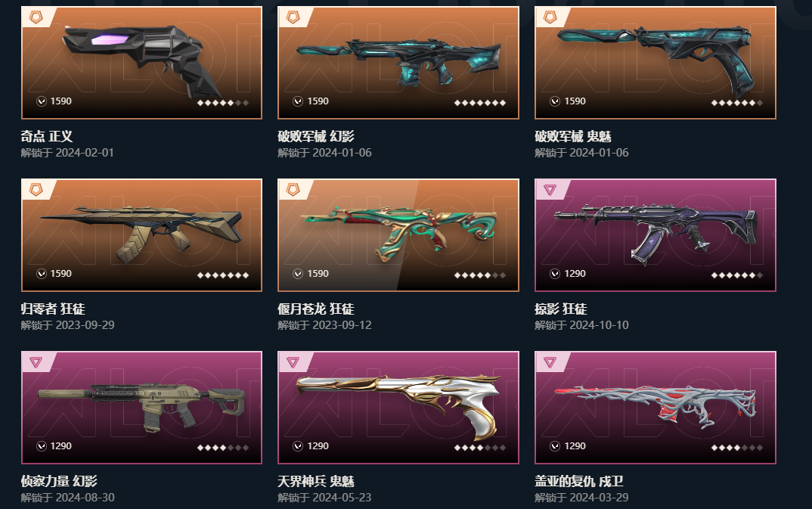The image size is (812, 509).
Task: Click the 掠影 狂徒 skin title
Action: 560,309
